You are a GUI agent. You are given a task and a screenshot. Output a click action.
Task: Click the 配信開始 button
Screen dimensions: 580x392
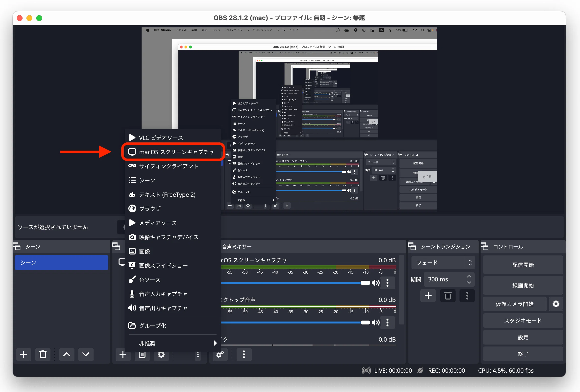coord(523,265)
